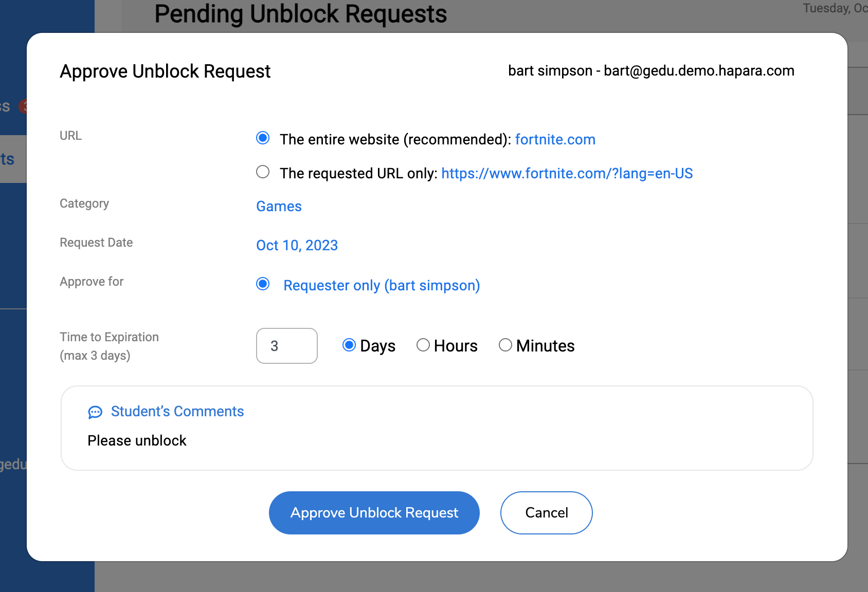Click the Category label
This screenshot has width=868, height=592.
point(84,203)
